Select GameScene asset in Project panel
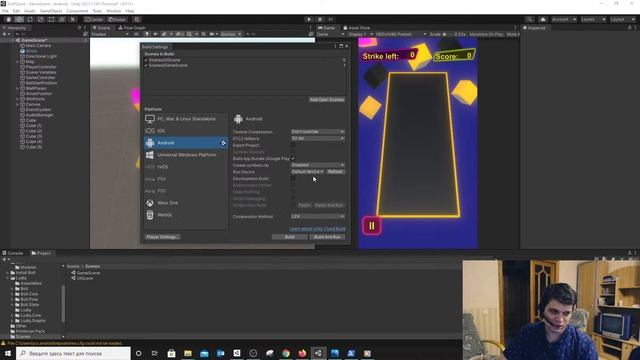The width and height of the screenshot is (640, 360). tap(88, 273)
